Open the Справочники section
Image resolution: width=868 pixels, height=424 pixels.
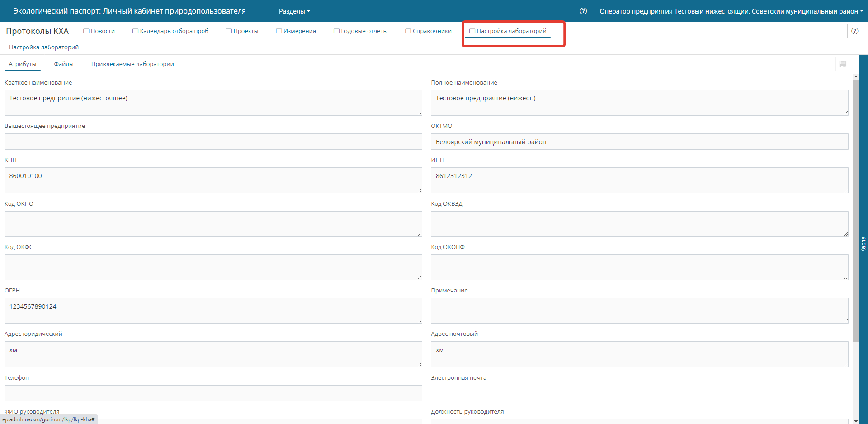click(x=428, y=31)
